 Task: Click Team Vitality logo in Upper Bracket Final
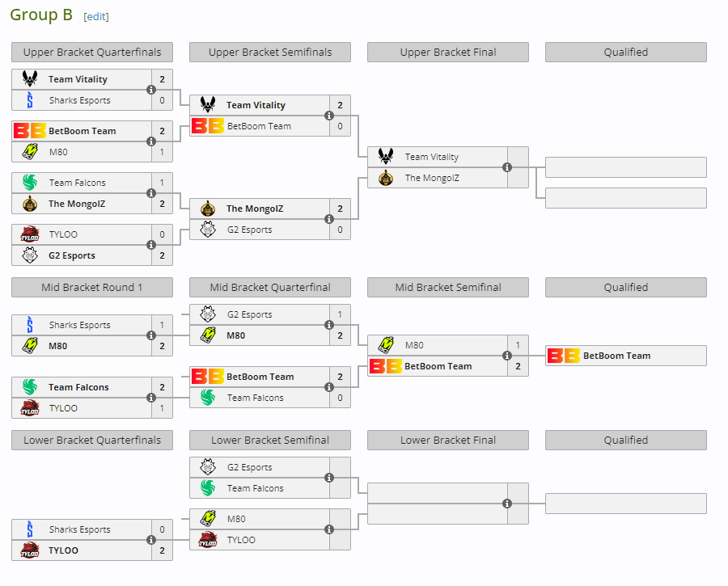click(386, 157)
